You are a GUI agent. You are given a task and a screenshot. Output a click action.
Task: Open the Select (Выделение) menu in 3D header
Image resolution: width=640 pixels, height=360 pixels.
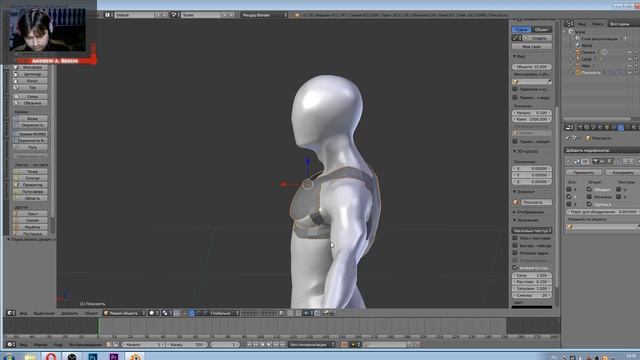44,313
